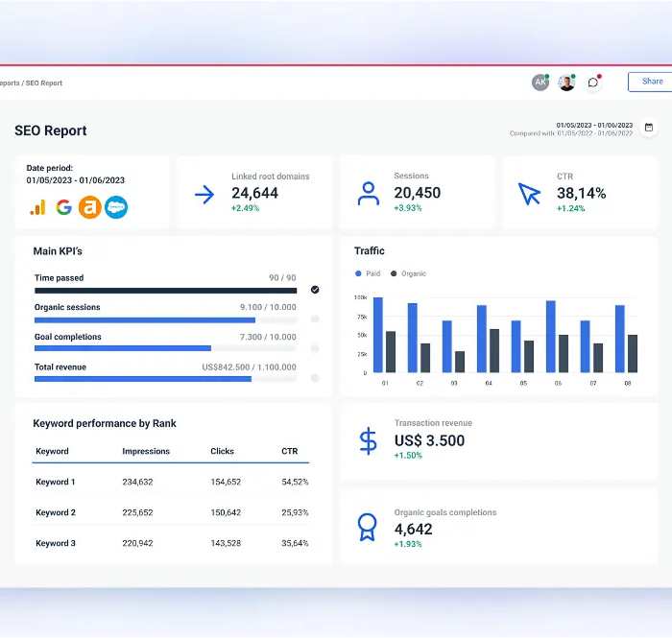Select the Keyword 2 table row
This screenshot has width=672, height=638.
pyautogui.click(x=173, y=512)
